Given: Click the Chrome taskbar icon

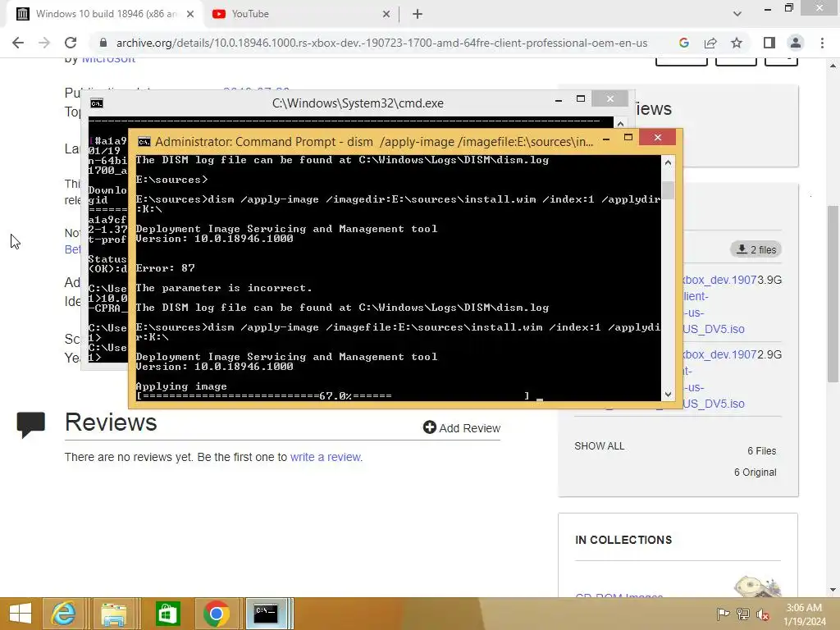Looking at the screenshot, I should [217, 614].
